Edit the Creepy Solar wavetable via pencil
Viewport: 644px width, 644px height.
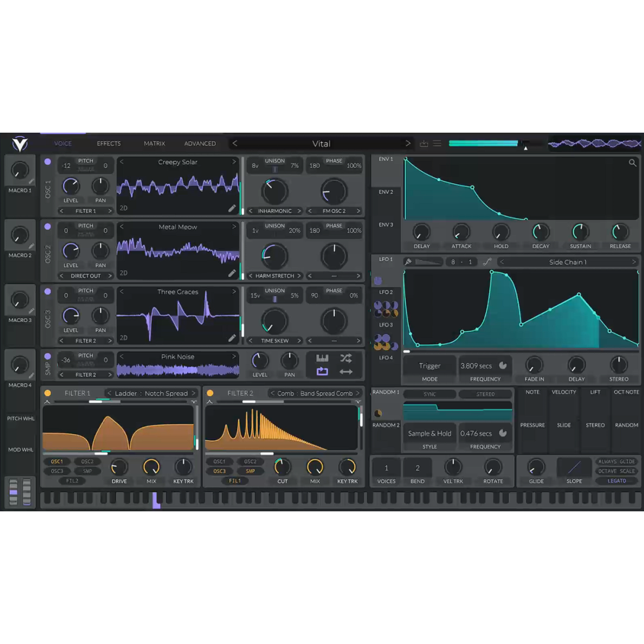click(x=232, y=208)
